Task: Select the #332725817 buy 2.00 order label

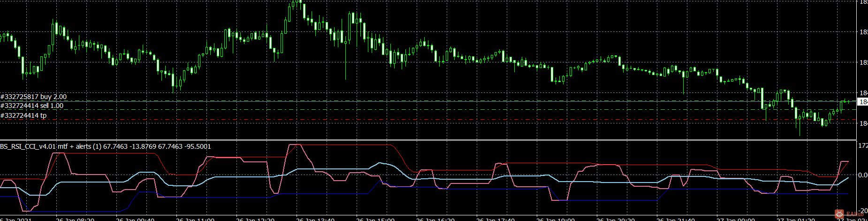Action: [33, 97]
